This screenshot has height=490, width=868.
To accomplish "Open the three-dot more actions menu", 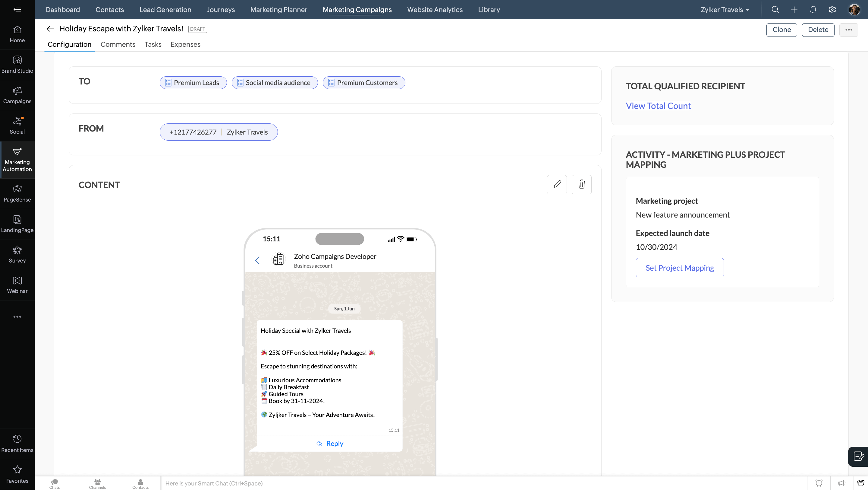I will coord(848,30).
